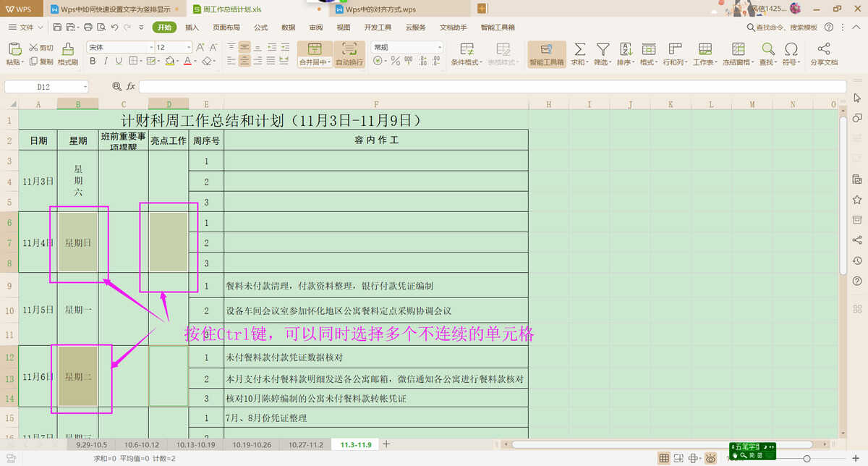This screenshot has height=466, width=868.
Task: Switch to normal view in status bar
Action: pyautogui.click(x=664, y=458)
